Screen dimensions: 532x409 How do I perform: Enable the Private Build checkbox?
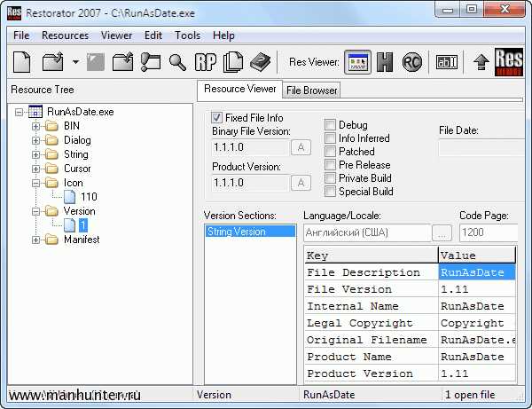click(x=330, y=177)
